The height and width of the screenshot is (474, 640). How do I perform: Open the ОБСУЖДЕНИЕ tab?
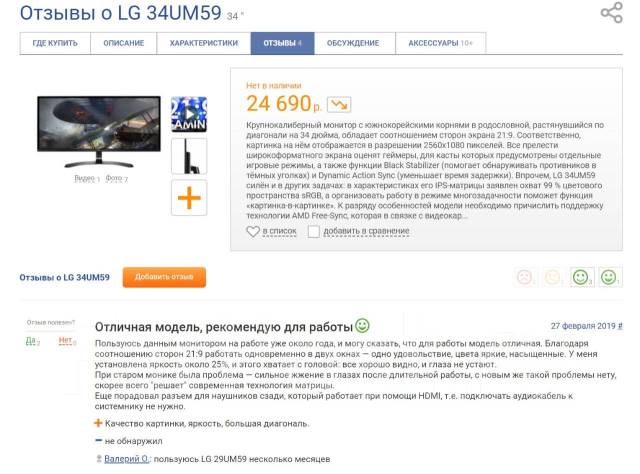point(353,43)
